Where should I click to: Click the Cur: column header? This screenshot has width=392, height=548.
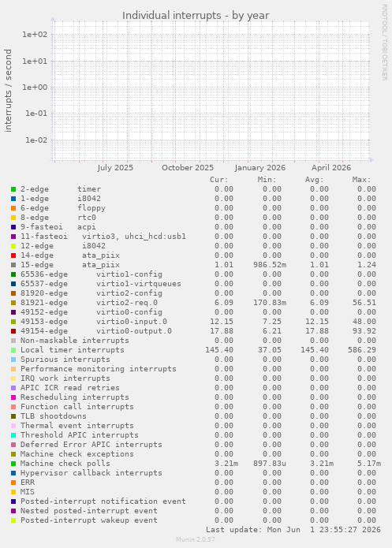coord(219,180)
